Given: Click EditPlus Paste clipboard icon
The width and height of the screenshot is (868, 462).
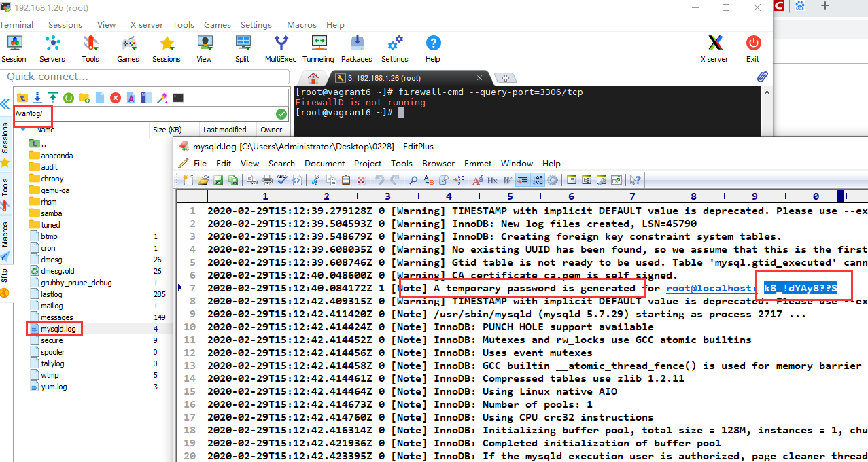Looking at the screenshot, I should [346, 180].
